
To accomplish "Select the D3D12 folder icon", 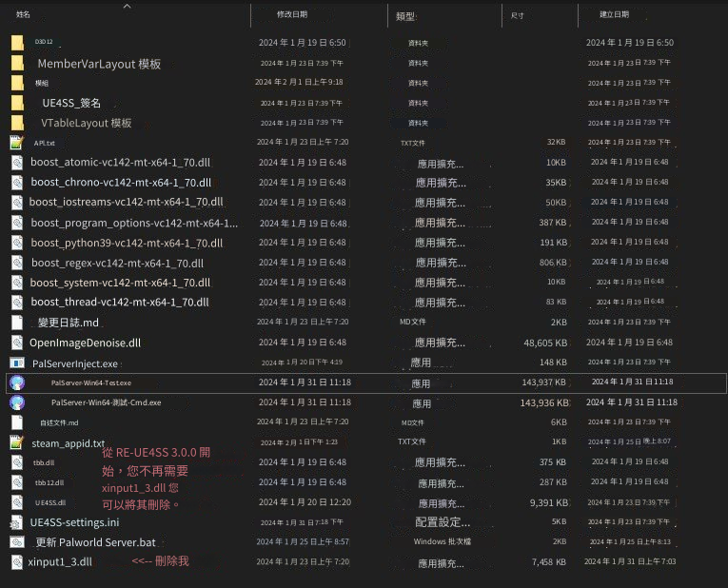I will tap(17, 43).
